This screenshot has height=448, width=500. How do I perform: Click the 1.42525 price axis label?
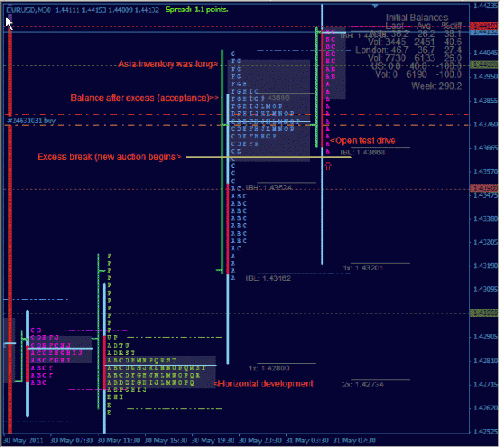486,432
